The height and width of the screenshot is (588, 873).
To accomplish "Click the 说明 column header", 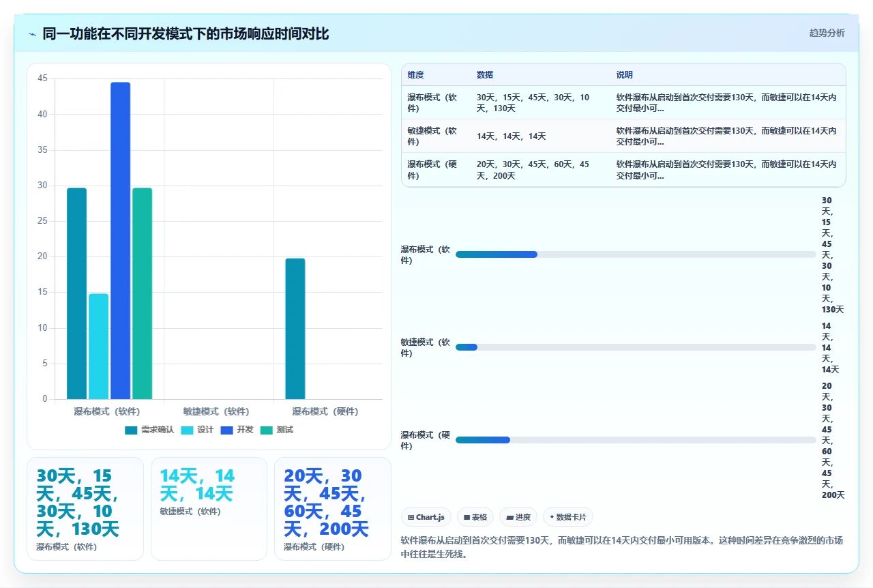I will 625,75.
